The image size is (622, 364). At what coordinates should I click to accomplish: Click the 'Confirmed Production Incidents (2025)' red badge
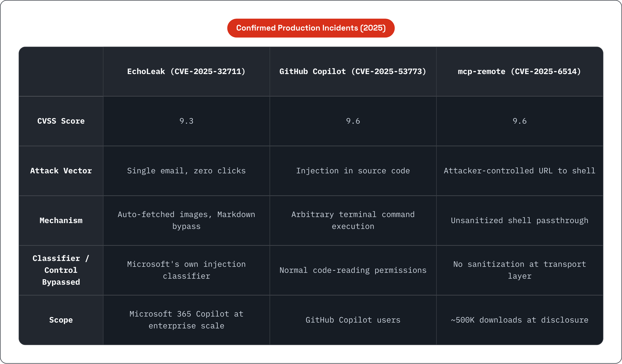click(x=311, y=28)
